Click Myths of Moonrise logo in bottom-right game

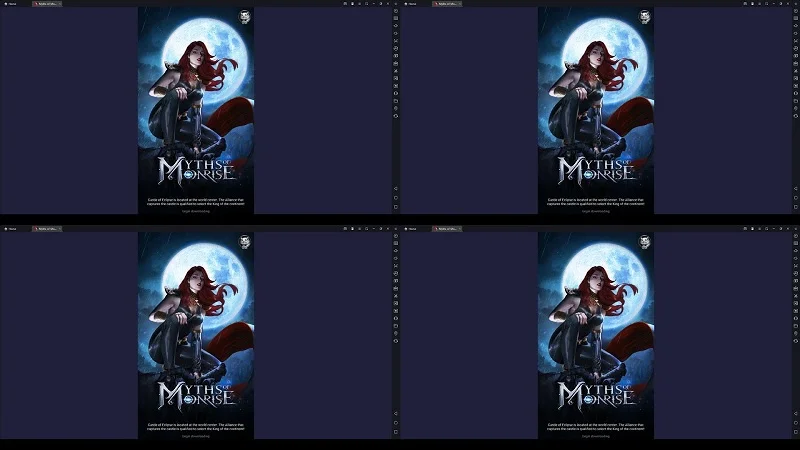pyautogui.click(x=596, y=395)
